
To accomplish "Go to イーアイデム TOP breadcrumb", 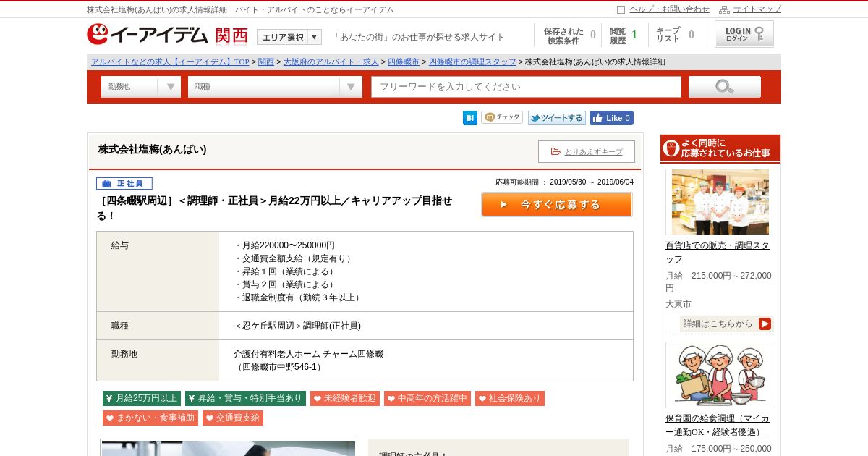I will click(170, 62).
